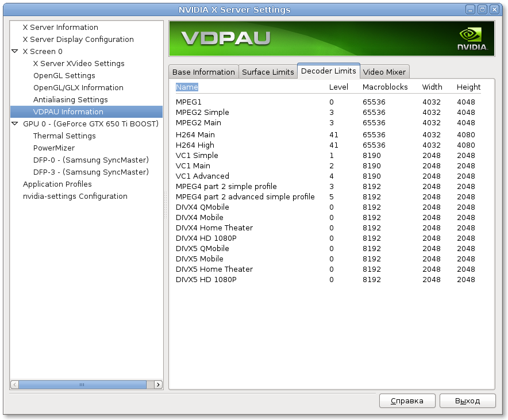The height and width of the screenshot is (420, 508).
Task: Click the Выход quit button
Action: pyautogui.click(x=468, y=401)
